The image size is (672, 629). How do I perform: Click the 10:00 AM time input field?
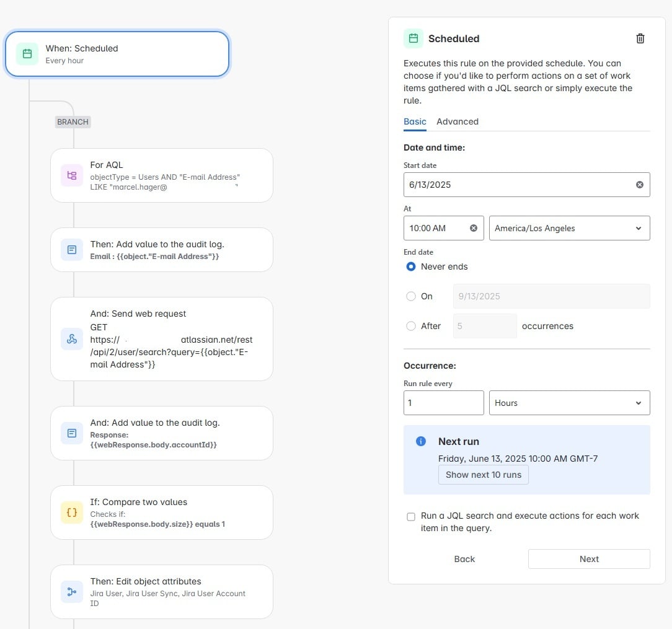click(444, 228)
